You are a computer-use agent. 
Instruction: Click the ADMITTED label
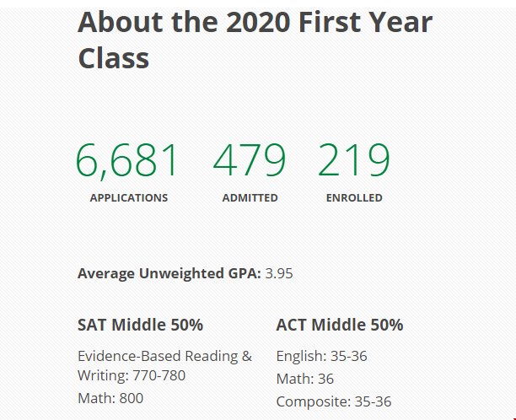tap(250, 198)
